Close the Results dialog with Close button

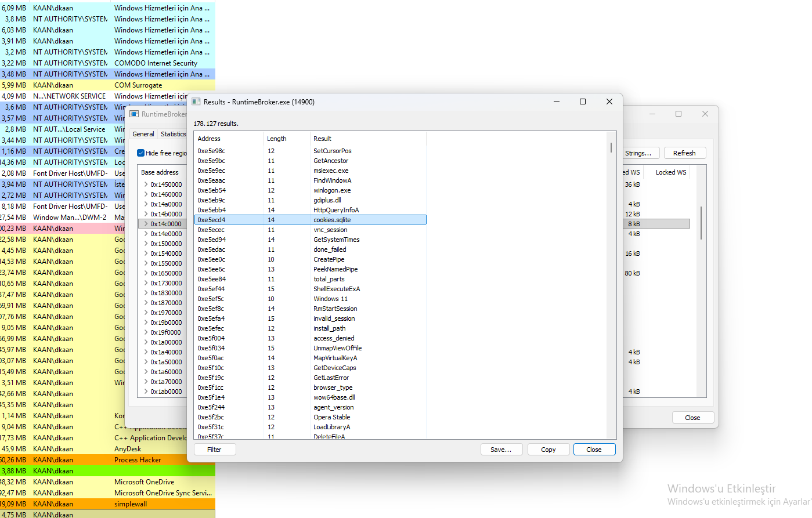pyautogui.click(x=594, y=450)
